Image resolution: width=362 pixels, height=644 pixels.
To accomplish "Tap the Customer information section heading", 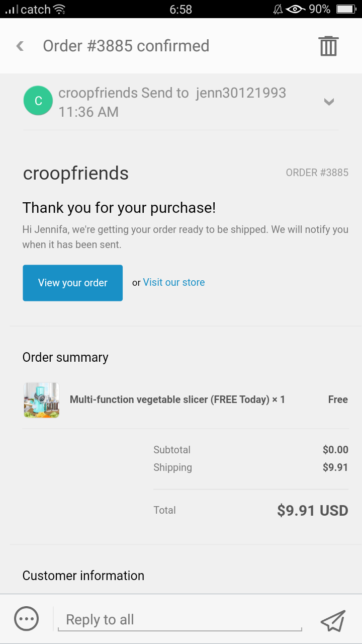I will [83, 576].
